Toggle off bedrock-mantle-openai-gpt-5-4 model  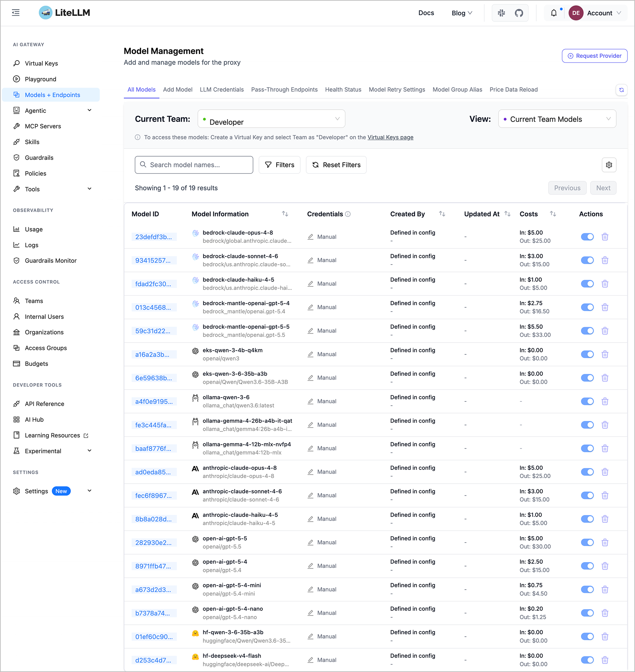(587, 307)
